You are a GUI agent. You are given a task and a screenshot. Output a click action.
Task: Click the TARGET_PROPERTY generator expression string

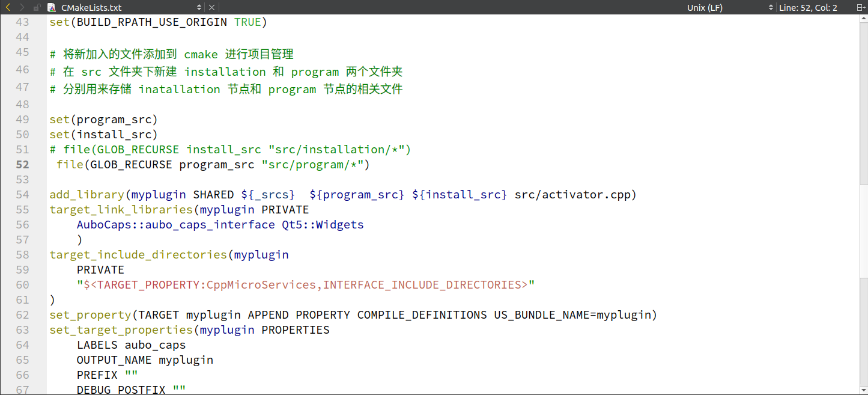tap(306, 284)
